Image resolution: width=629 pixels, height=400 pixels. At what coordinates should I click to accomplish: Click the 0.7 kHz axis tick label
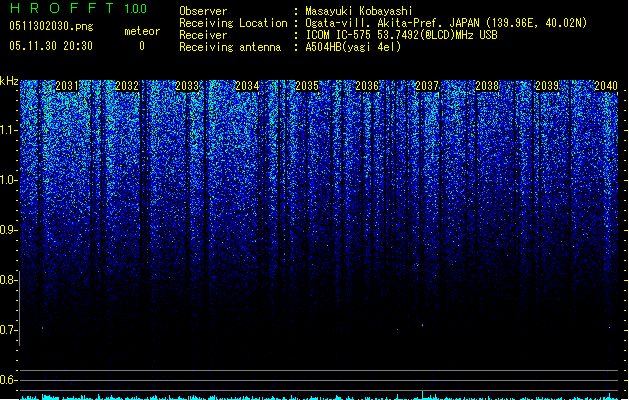click(x=8, y=330)
